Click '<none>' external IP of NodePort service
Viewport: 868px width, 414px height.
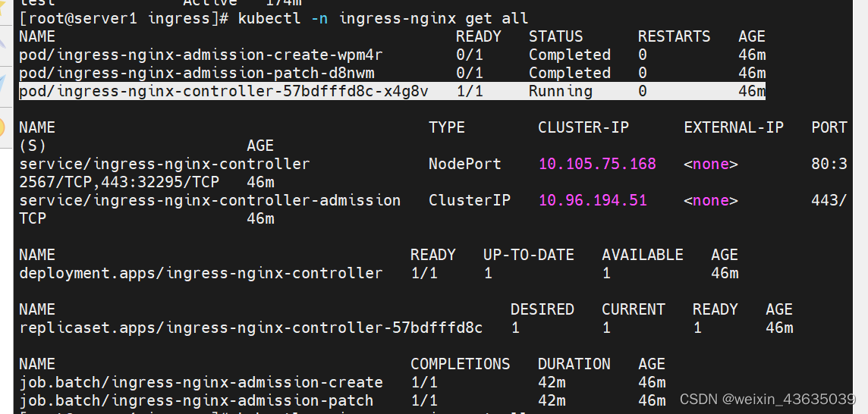711,164
